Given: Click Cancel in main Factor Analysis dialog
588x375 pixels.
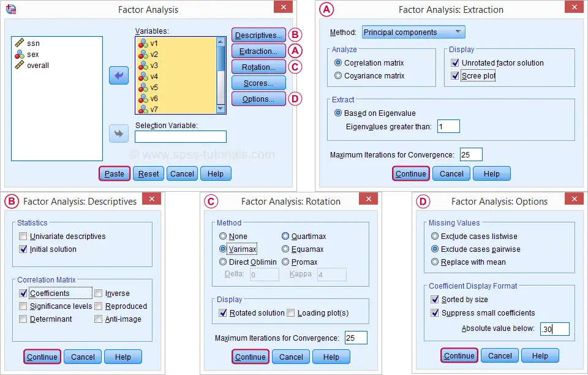Looking at the screenshot, I should click(x=183, y=173).
